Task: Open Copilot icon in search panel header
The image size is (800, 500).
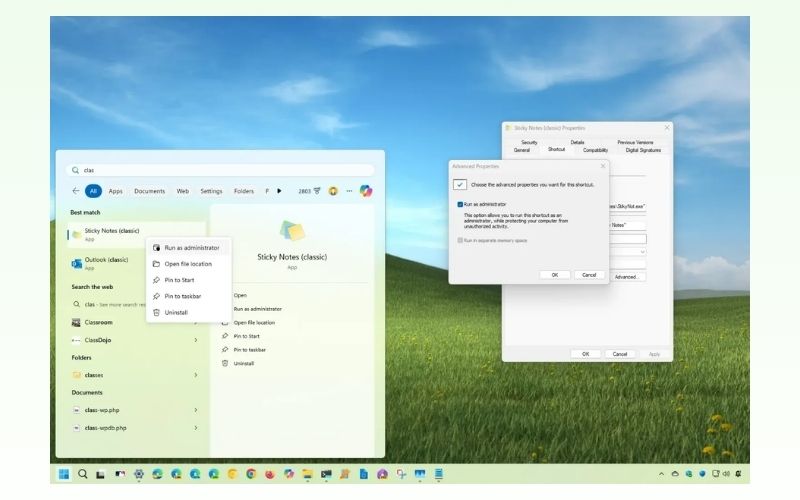Action: (366, 191)
